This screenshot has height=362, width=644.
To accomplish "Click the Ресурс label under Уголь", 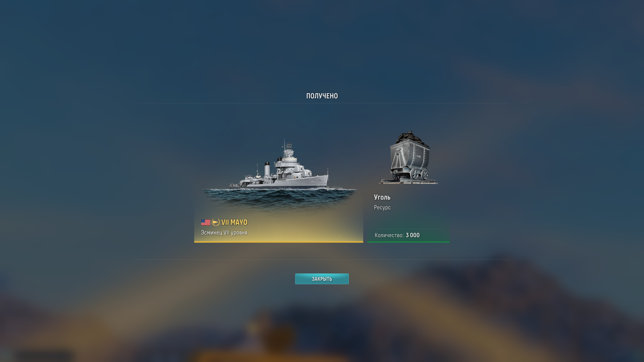I will [382, 207].
